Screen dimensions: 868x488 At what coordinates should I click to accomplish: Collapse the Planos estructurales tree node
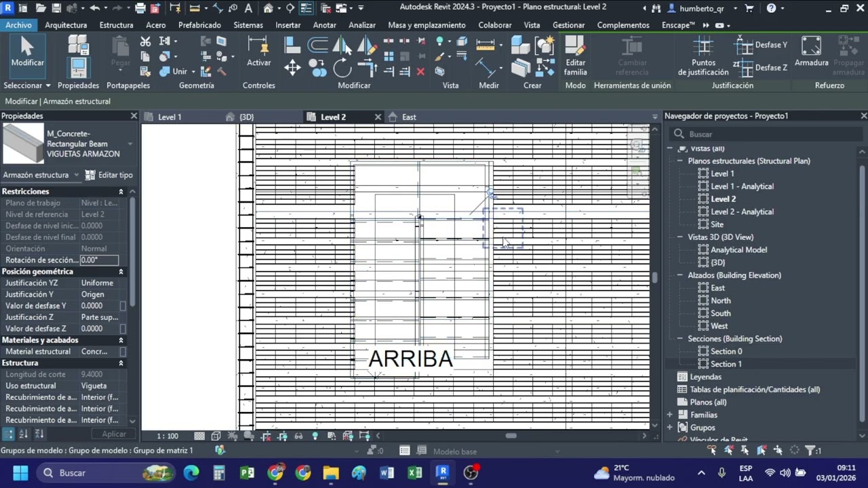(680, 161)
